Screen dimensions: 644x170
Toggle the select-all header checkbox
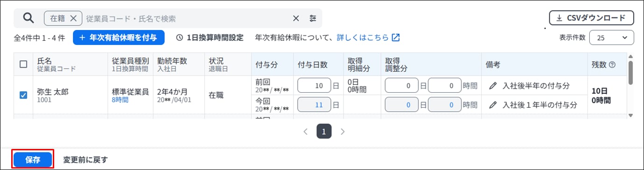(x=23, y=65)
